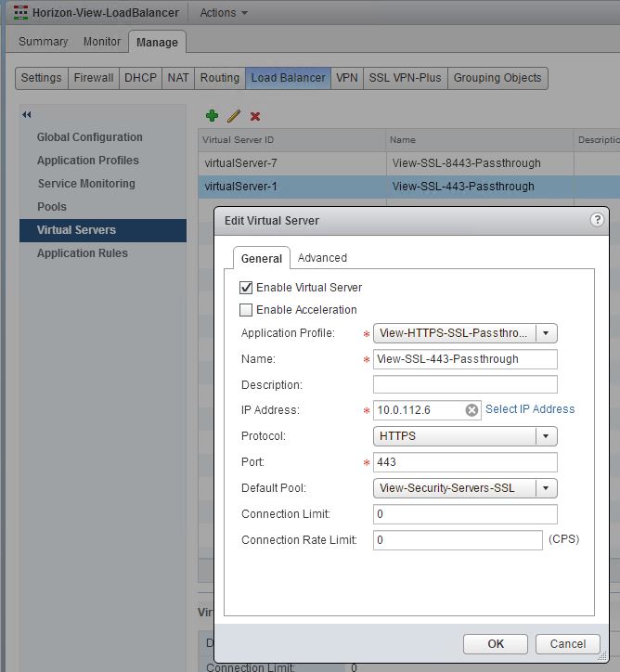The height and width of the screenshot is (672, 620).
Task: Open the help question mark in dialog
Action: click(x=597, y=220)
